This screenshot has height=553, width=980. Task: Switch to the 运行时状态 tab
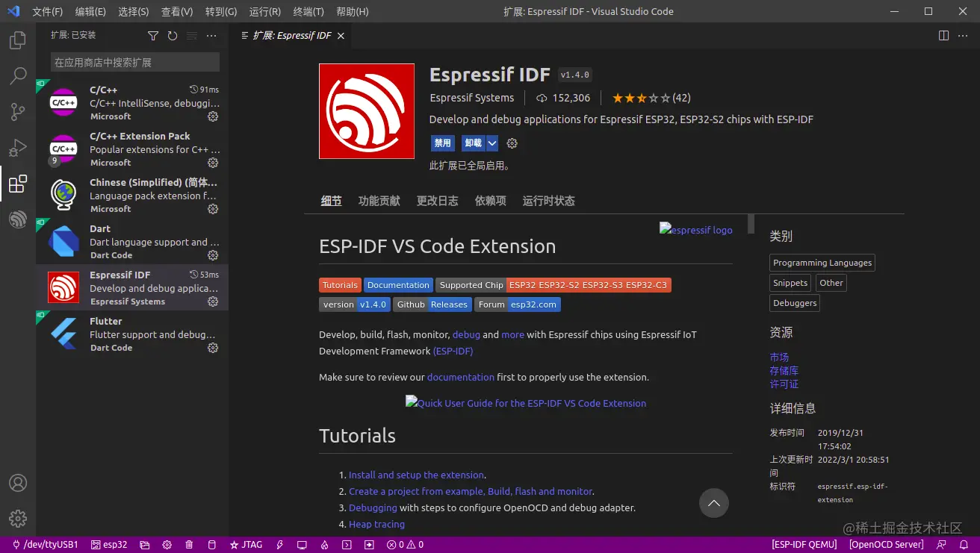click(548, 201)
